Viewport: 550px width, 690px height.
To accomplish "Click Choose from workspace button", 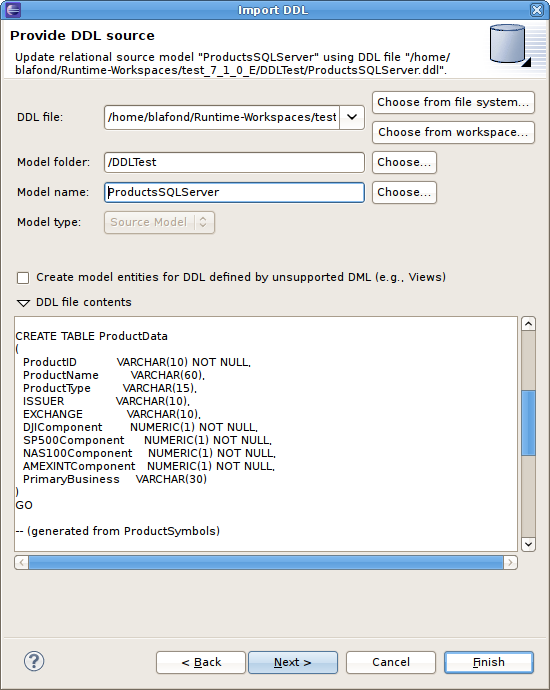I will point(453,132).
